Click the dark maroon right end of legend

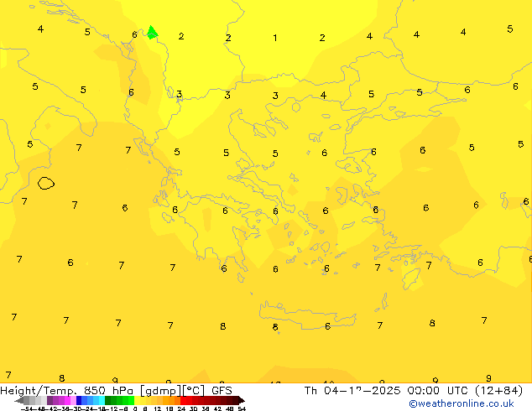tap(242, 400)
